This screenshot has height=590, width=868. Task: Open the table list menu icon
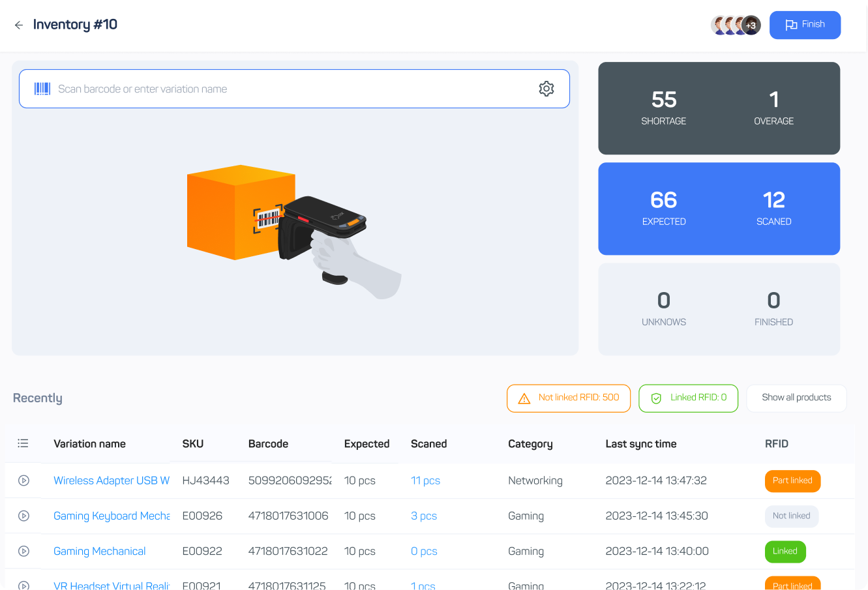point(23,443)
